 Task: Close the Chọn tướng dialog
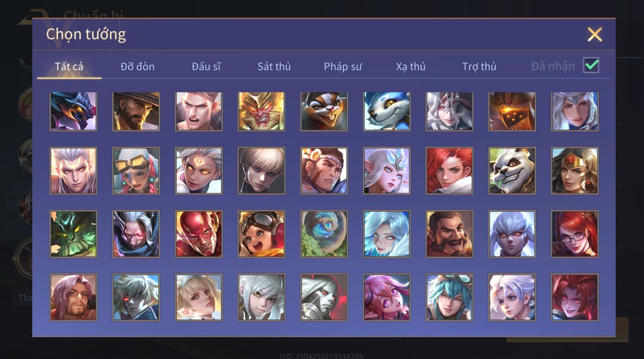click(594, 34)
